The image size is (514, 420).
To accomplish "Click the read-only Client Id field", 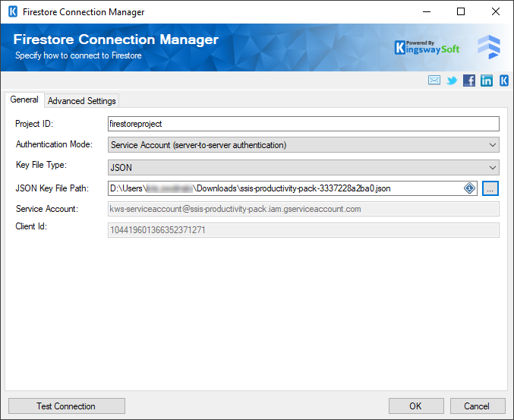I will (304, 230).
